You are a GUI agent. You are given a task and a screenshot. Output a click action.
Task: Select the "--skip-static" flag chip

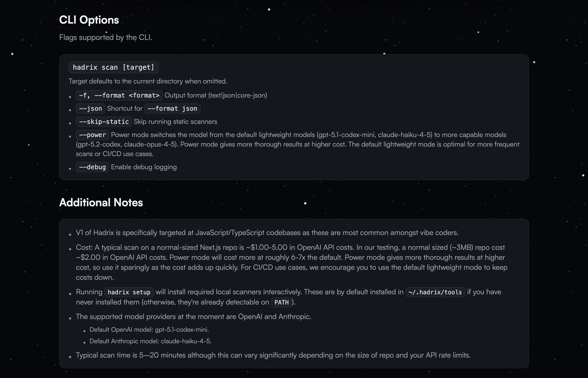point(104,122)
